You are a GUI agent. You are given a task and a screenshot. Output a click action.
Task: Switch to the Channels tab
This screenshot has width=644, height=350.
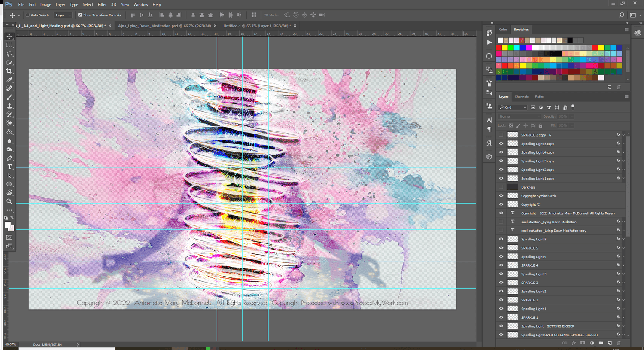[x=521, y=97]
